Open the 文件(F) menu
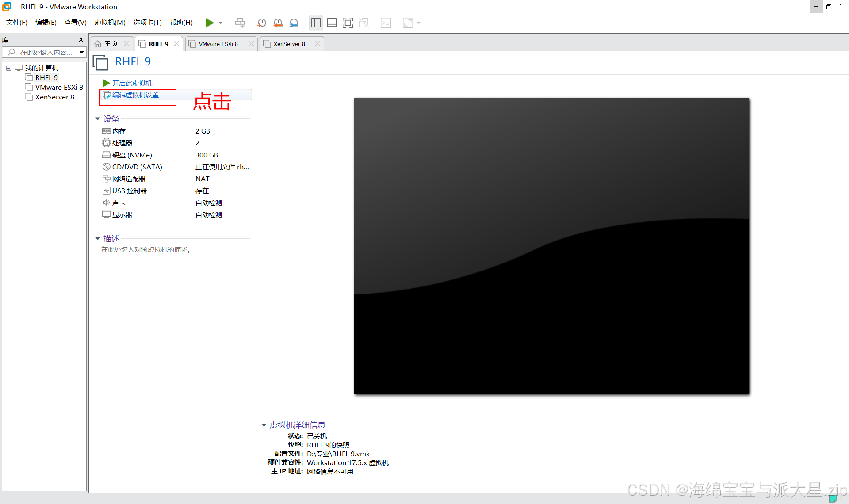 pyautogui.click(x=17, y=23)
